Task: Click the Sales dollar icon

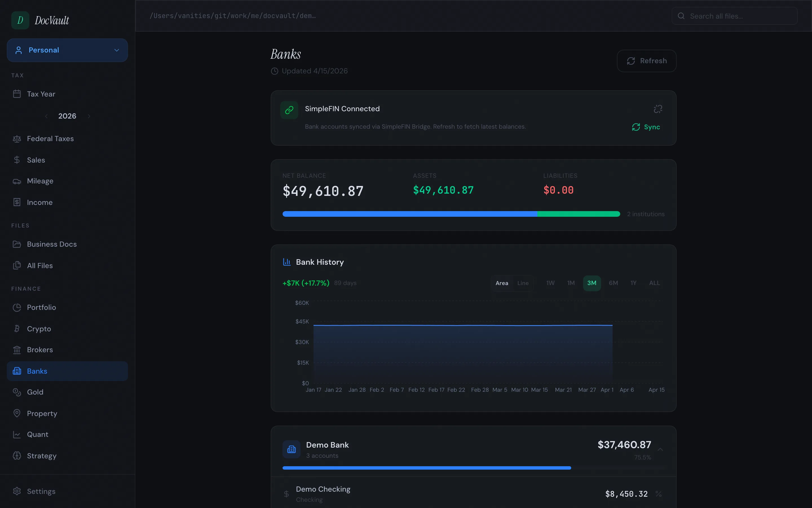Action: [x=17, y=160]
